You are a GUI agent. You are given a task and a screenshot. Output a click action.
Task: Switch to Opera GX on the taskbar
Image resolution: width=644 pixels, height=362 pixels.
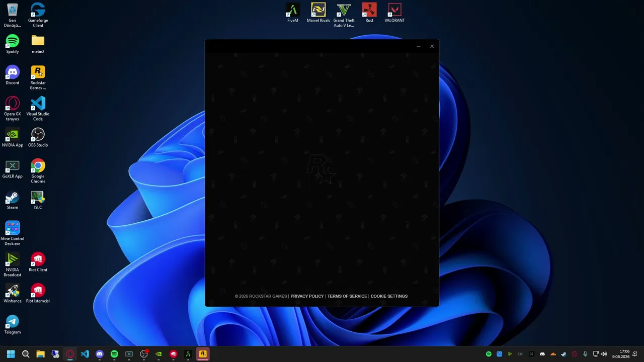[x=70, y=354]
